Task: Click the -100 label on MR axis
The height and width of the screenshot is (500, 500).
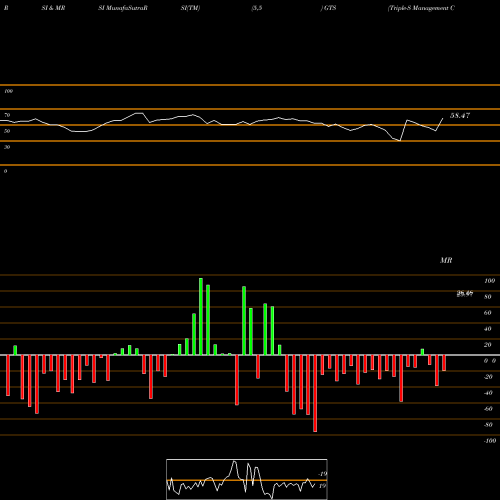Action: [x=490, y=441]
